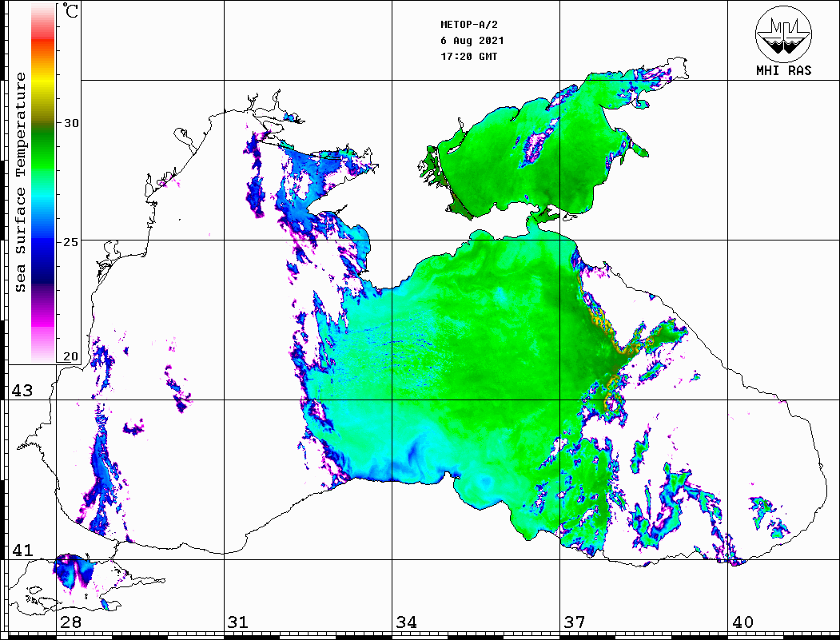The height and width of the screenshot is (640, 840).
Task: Click the '6 Aug 2021' date text
Action: 472,41
